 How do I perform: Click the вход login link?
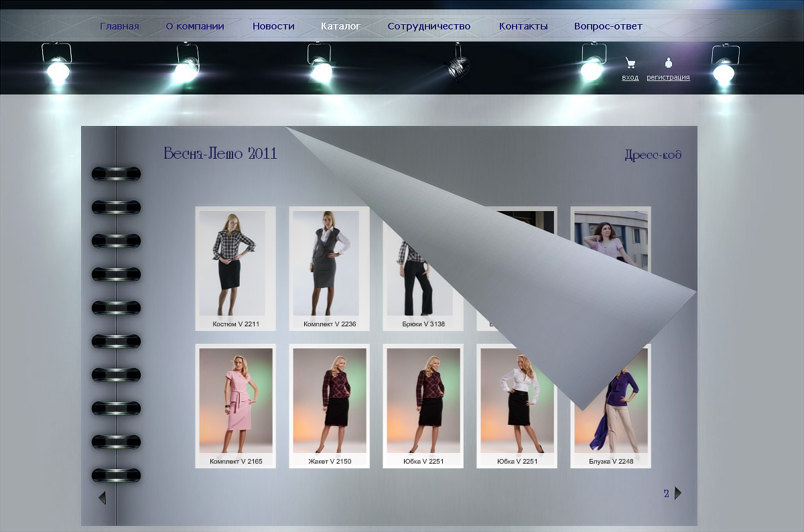pos(630,78)
